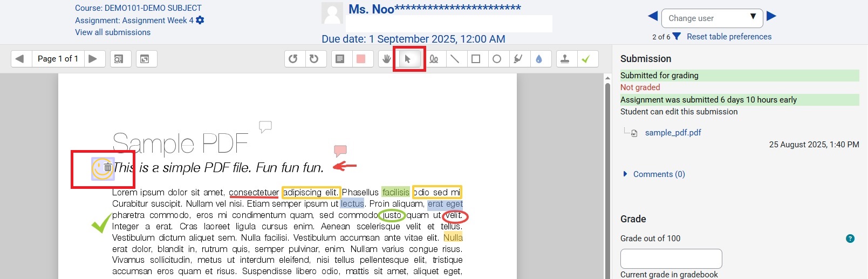This screenshot has width=868, height=279.
Task: Select the stamp tool
Action: tap(565, 59)
